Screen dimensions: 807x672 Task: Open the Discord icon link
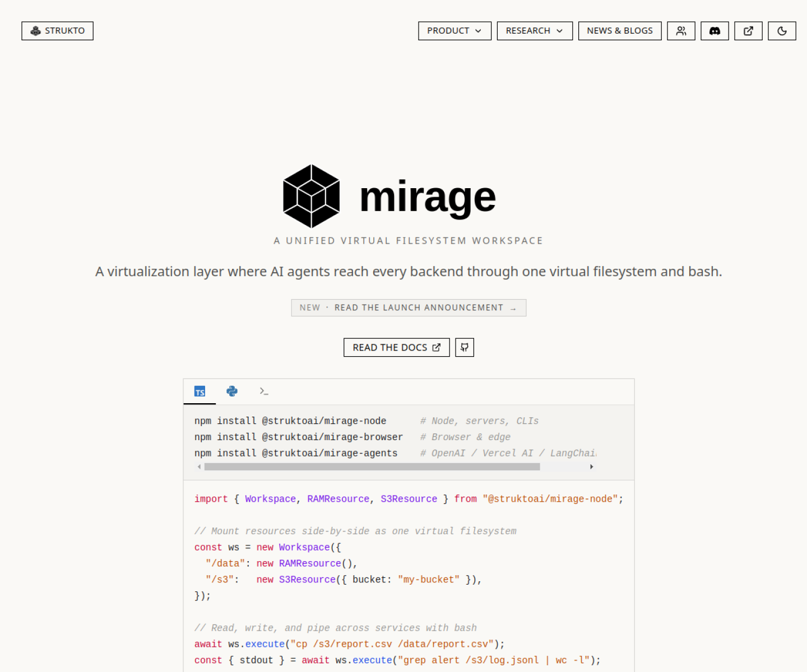click(x=715, y=31)
